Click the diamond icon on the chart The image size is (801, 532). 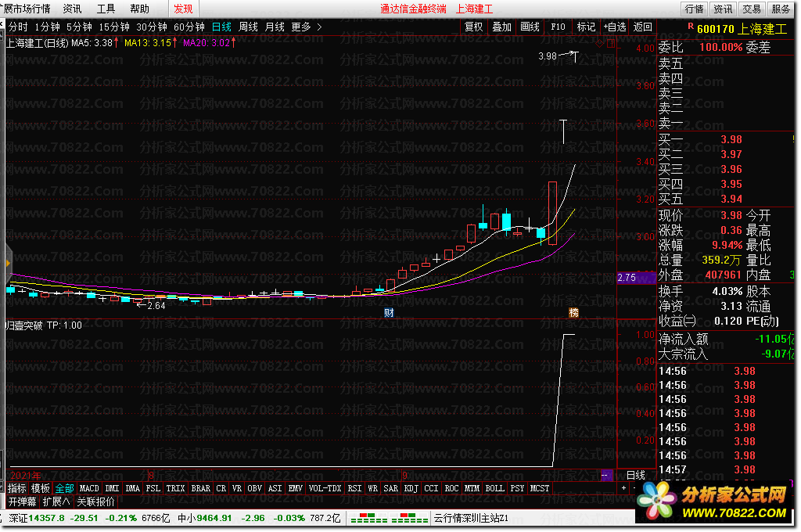[x=600, y=44]
